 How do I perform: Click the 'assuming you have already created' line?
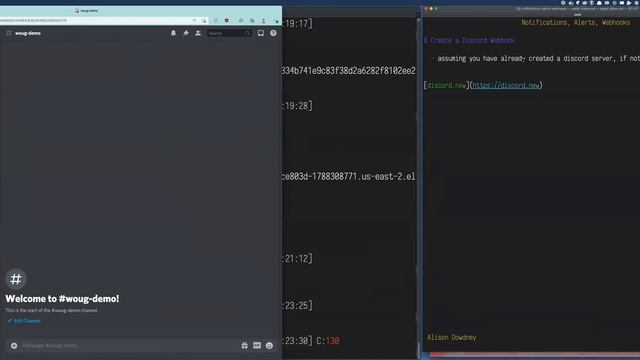(x=539, y=58)
